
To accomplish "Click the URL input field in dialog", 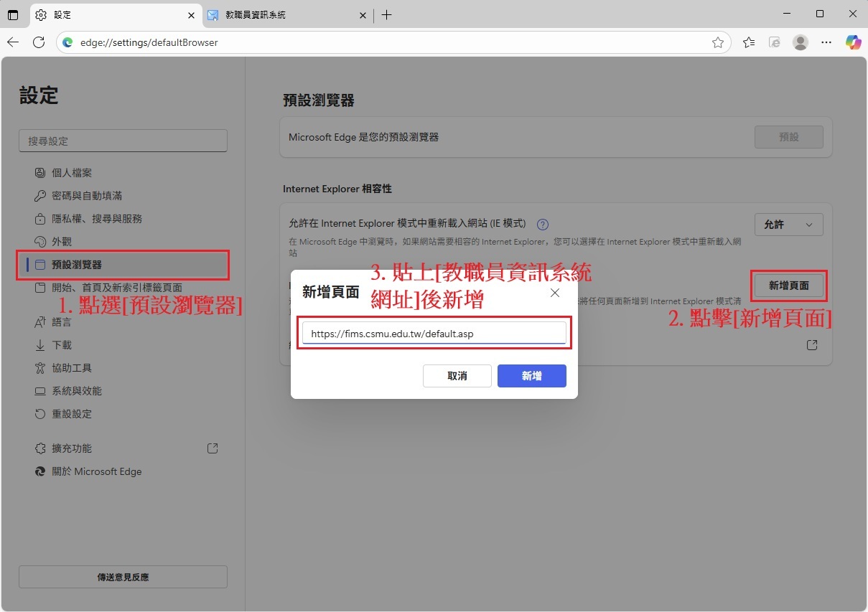I will (434, 334).
